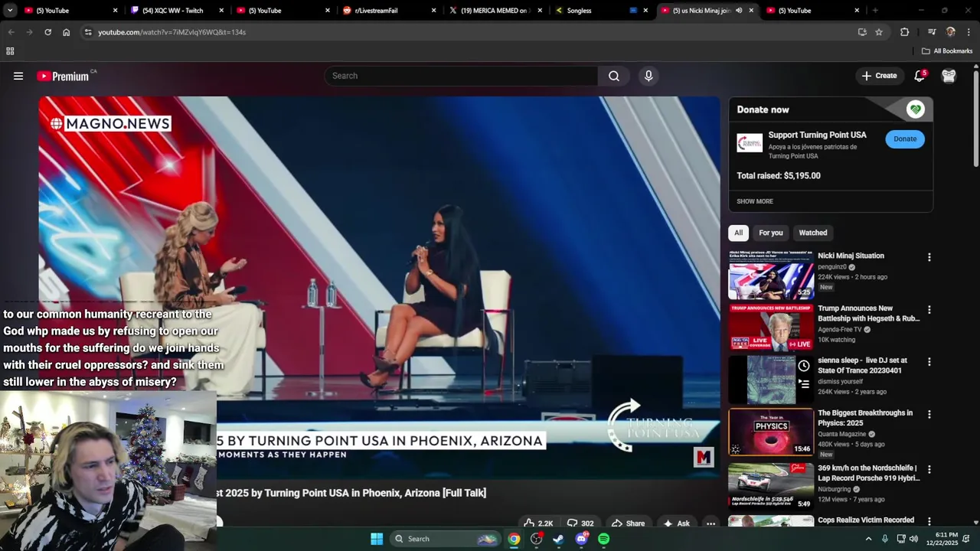Reload the page in Chrome
Image resolution: width=980 pixels, height=551 pixels.
[47, 32]
